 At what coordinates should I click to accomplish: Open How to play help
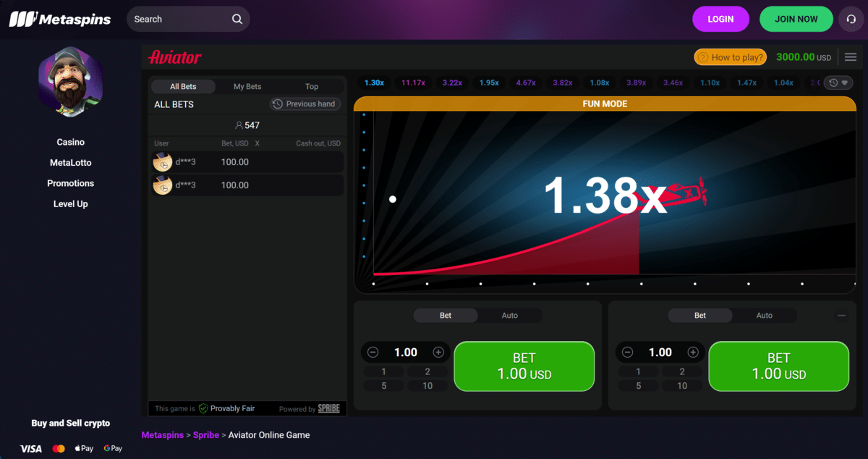[x=731, y=57]
